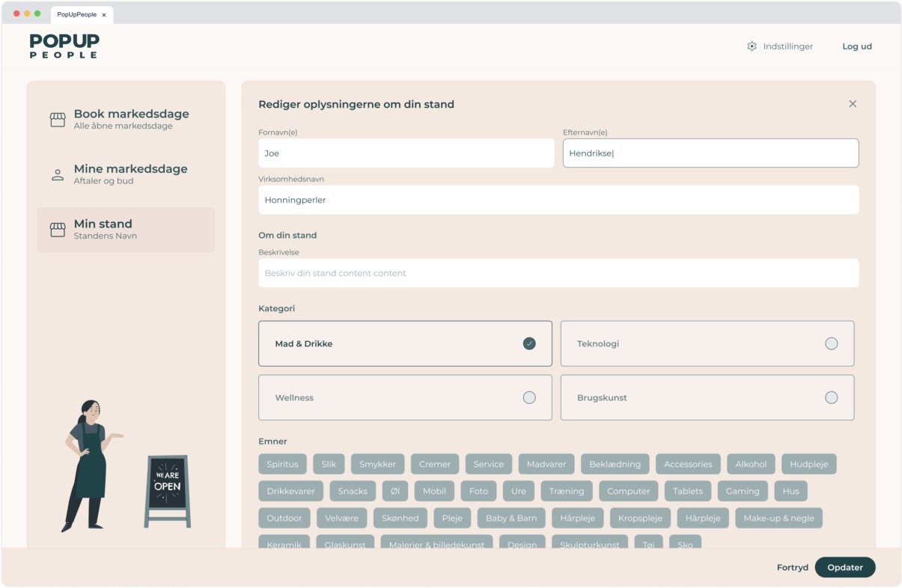Close the edit panel using the X icon
Screen dimensions: 902x588
(853, 103)
